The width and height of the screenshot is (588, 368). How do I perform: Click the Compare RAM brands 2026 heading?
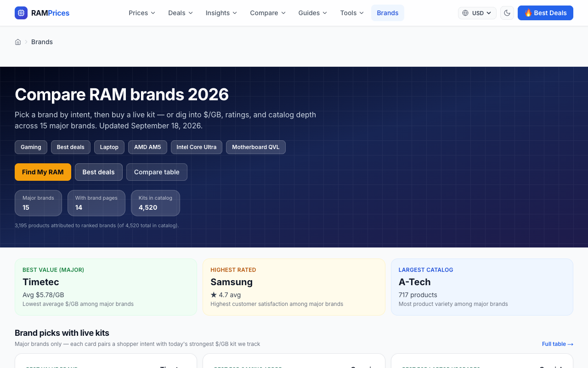122,94
